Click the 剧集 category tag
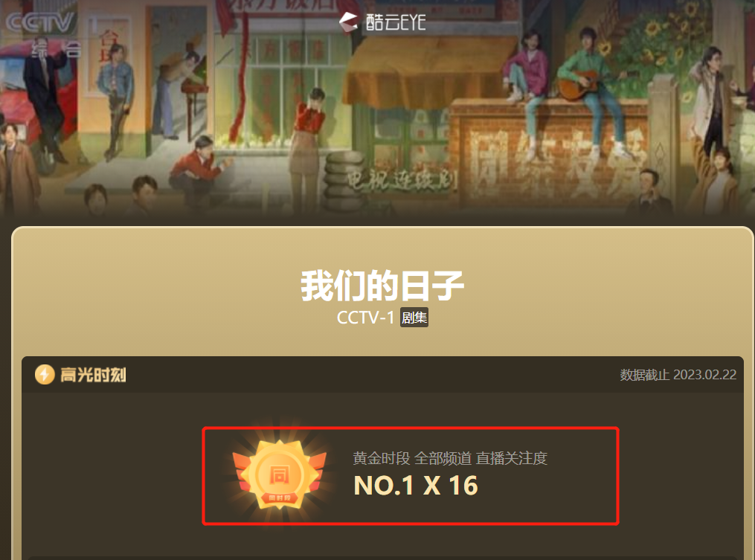The height and width of the screenshot is (560, 755). point(414,318)
